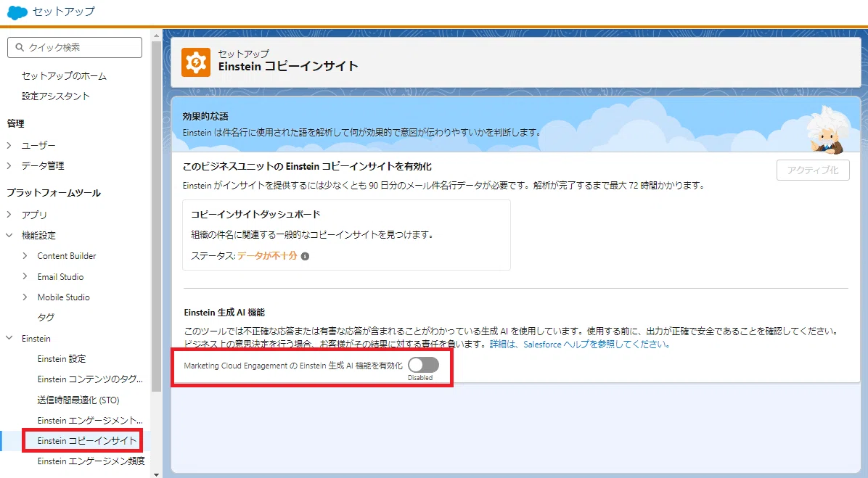Click into the クイック検索 field
Viewport: 868px width, 478px height.
[x=75, y=48]
